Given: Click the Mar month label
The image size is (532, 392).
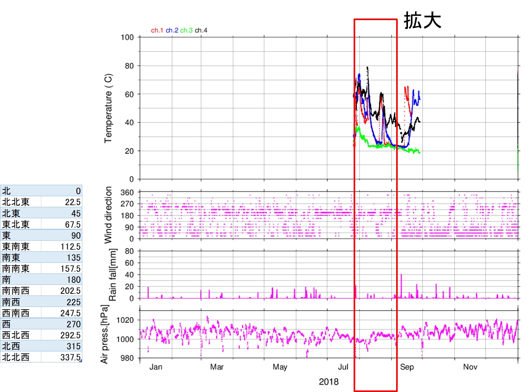Looking at the screenshot, I should 217,367.
